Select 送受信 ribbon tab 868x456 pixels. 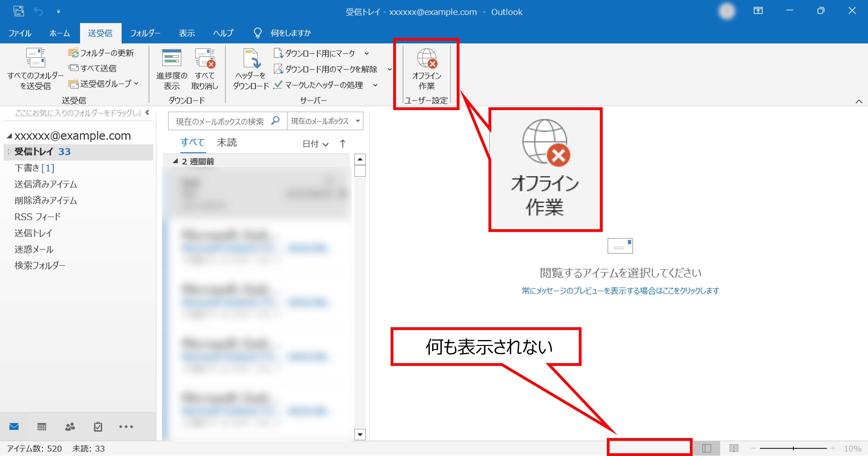point(100,33)
